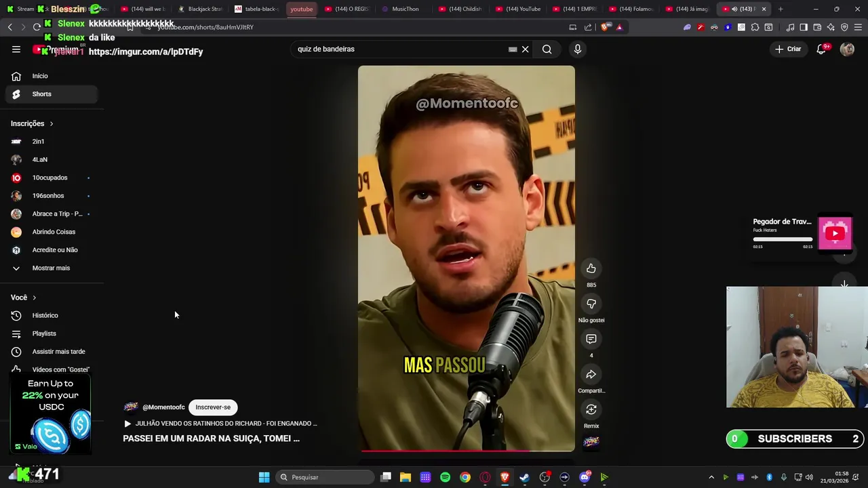Open Abrindo Coisas channel
This screenshot has width=868, height=488.
tap(52, 232)
